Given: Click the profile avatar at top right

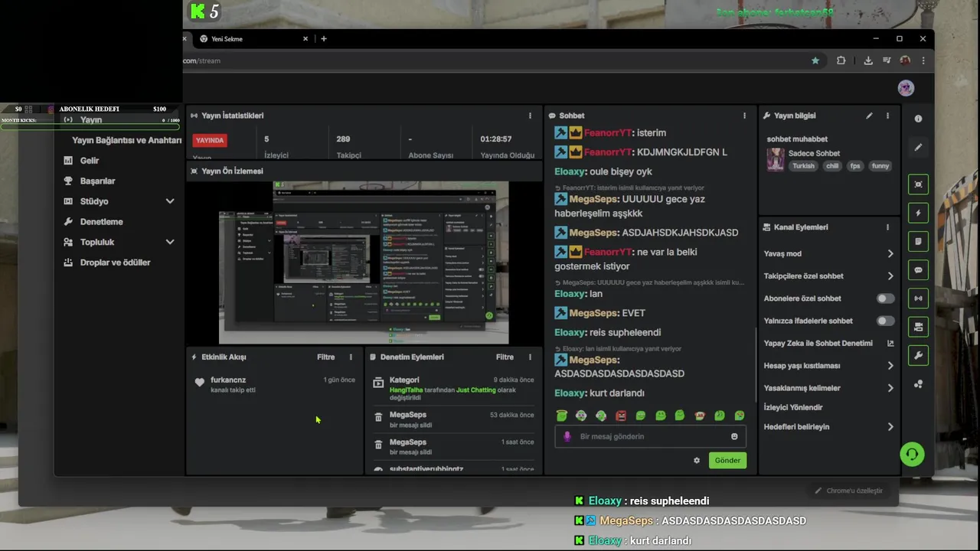Looking at the screenshot, I should (906, 88).
